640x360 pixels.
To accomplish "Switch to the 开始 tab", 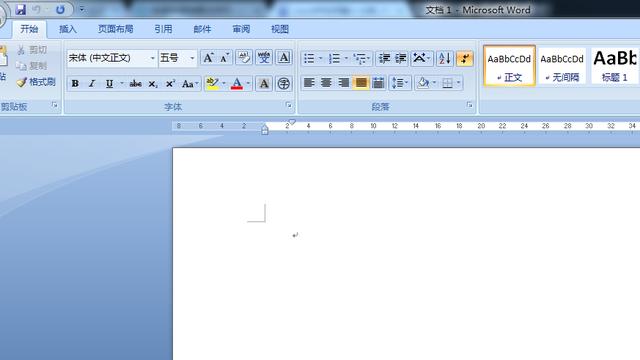I will 29,29.
